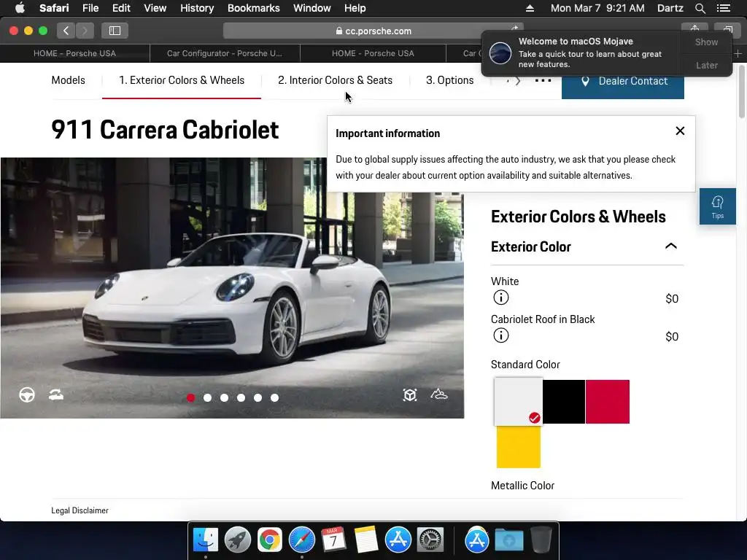
Task: Open the History menu
Action: tap(197, 8)
